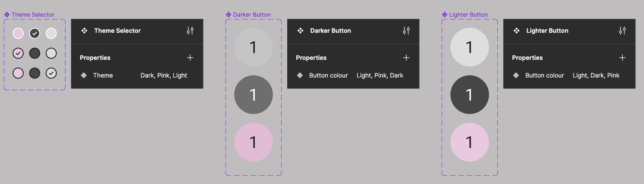
Task: Add a new property to Darker Button
Action: 406,58
